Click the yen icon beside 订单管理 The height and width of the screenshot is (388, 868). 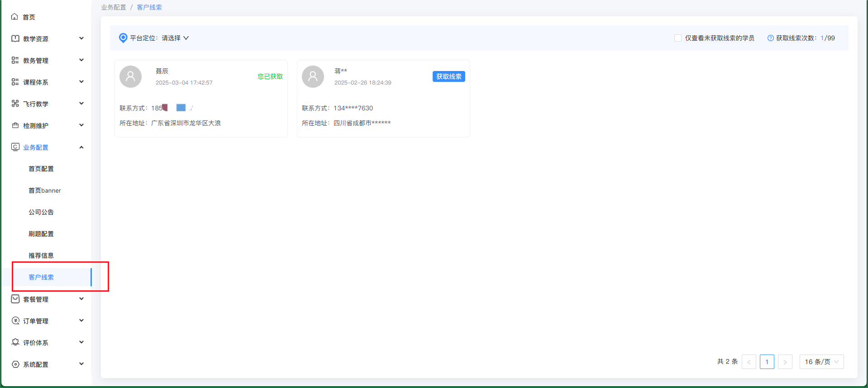[15, 321]
